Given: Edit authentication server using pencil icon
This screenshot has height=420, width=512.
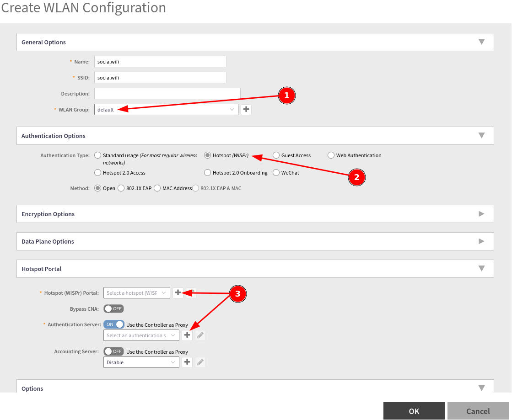Looking at the screenshot, I should pos(200,335).
